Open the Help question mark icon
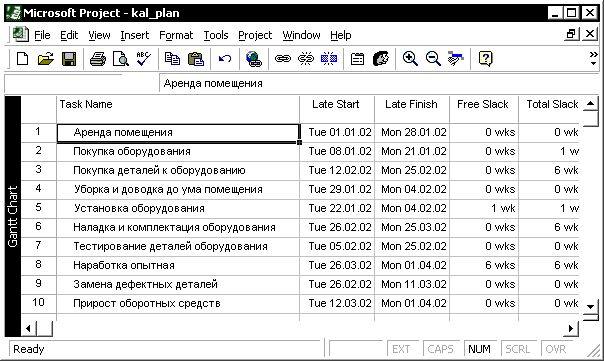This screenshot has height=361, width=604. [485, 59]
